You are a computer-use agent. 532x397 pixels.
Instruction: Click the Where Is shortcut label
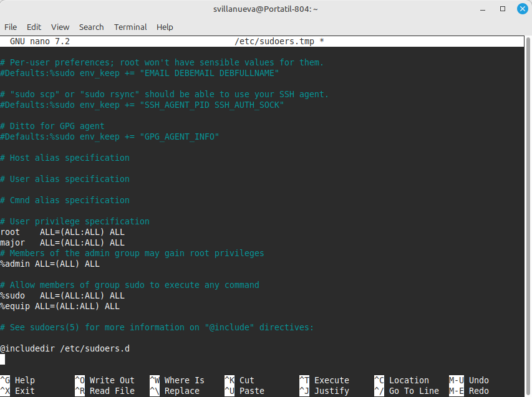(184, 380)
